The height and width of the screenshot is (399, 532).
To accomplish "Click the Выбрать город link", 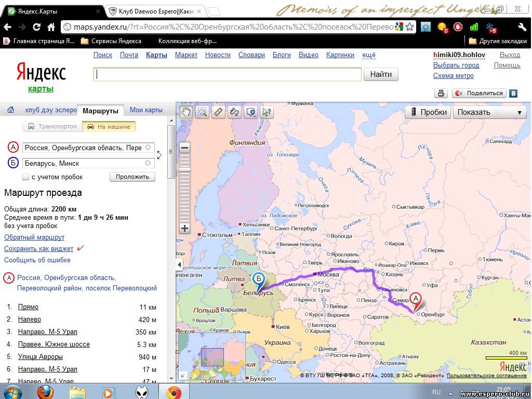I will (x=456, y=65).
